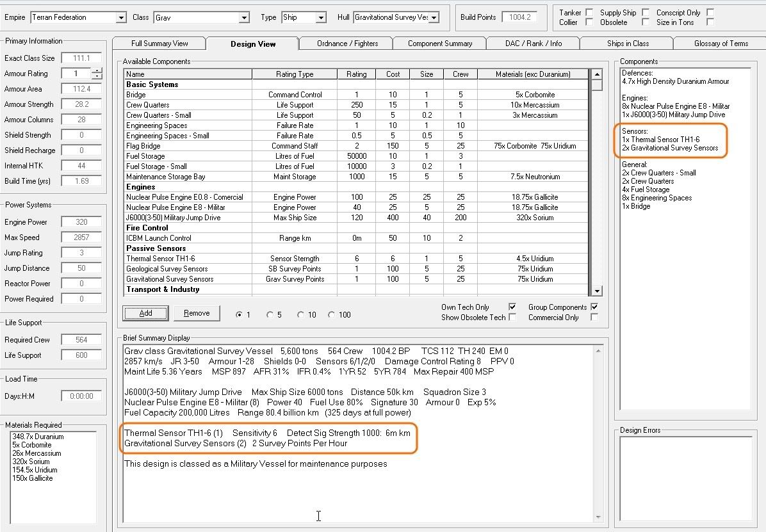The image size is (766, 532).
Task: Open the Type dropdown showing Ship
Action: 321,17
